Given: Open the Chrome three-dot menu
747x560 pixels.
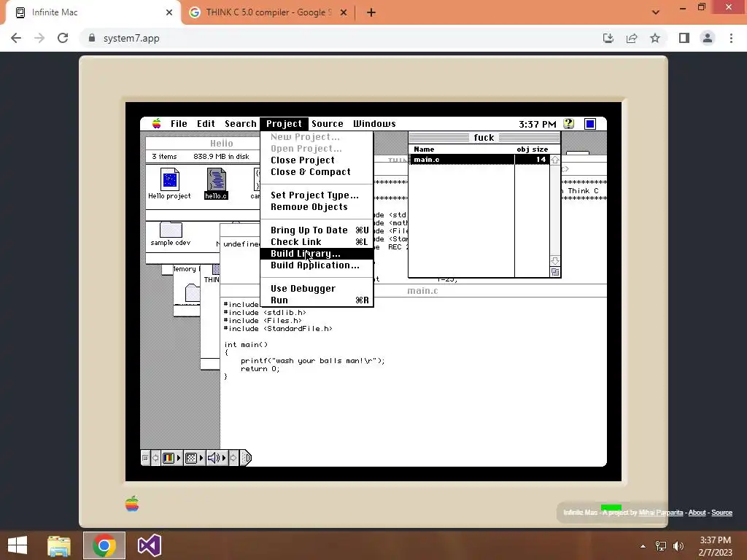Looking at the screenshot, I should [x=731, y=38].
